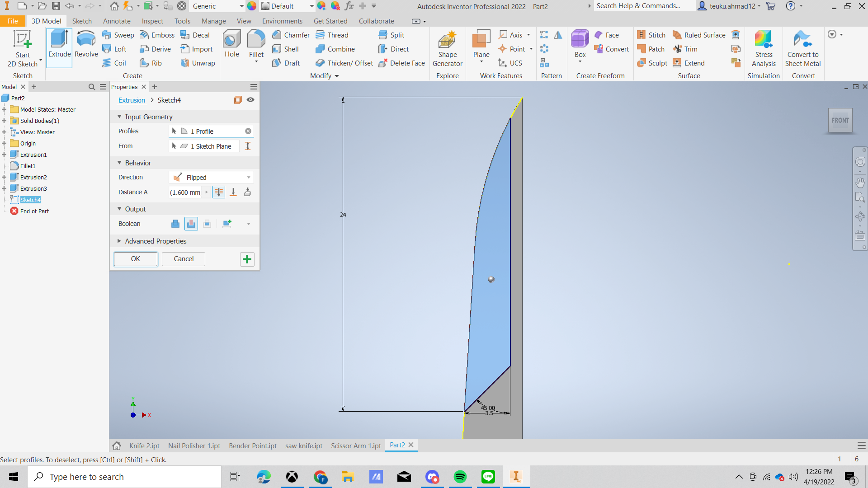Click the Coil tool
This screenshot has width=868, height=488.
click(114, 63)
